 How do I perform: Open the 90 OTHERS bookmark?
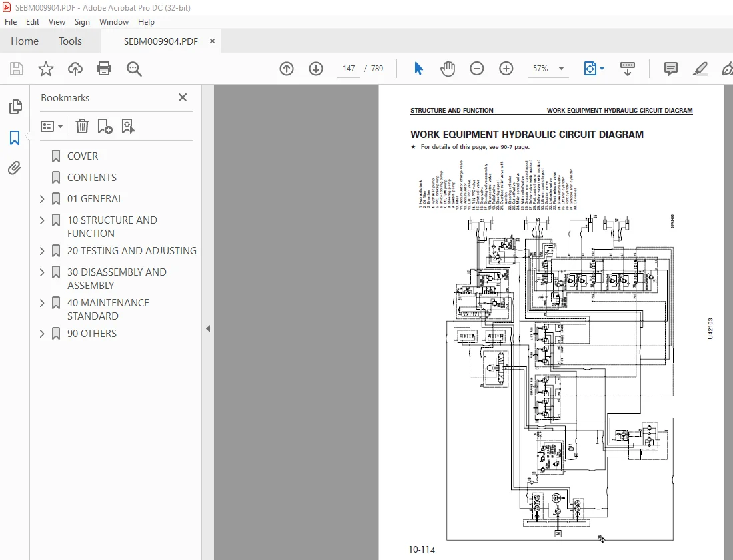[x=92, y=334]
